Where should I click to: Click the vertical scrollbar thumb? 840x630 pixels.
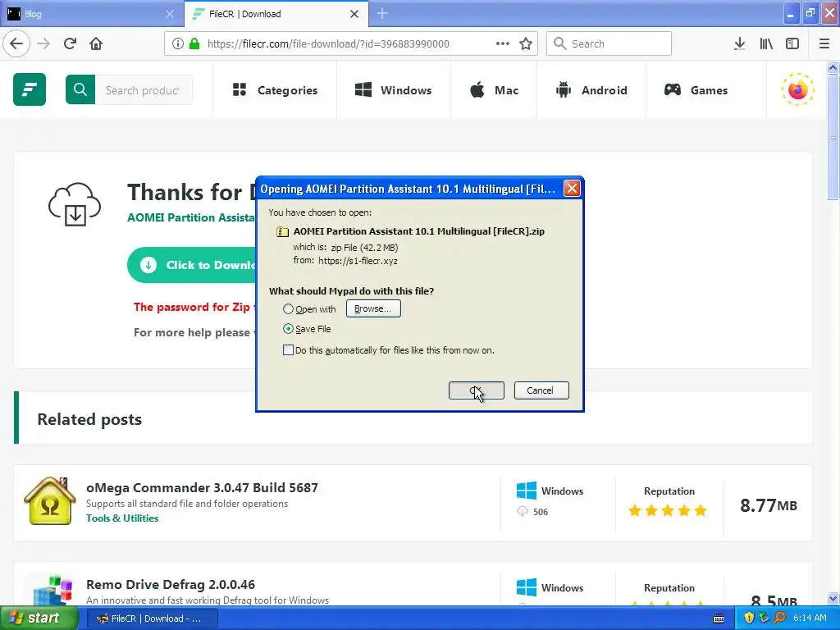(x=833, y=137)
